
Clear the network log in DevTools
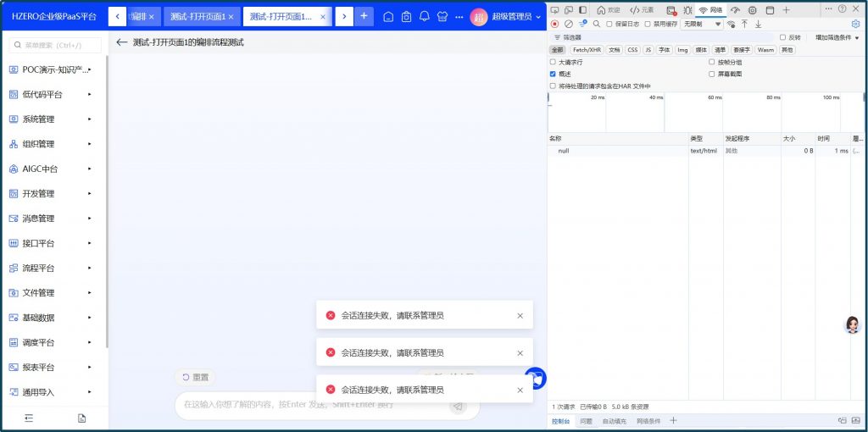[569, 24]
